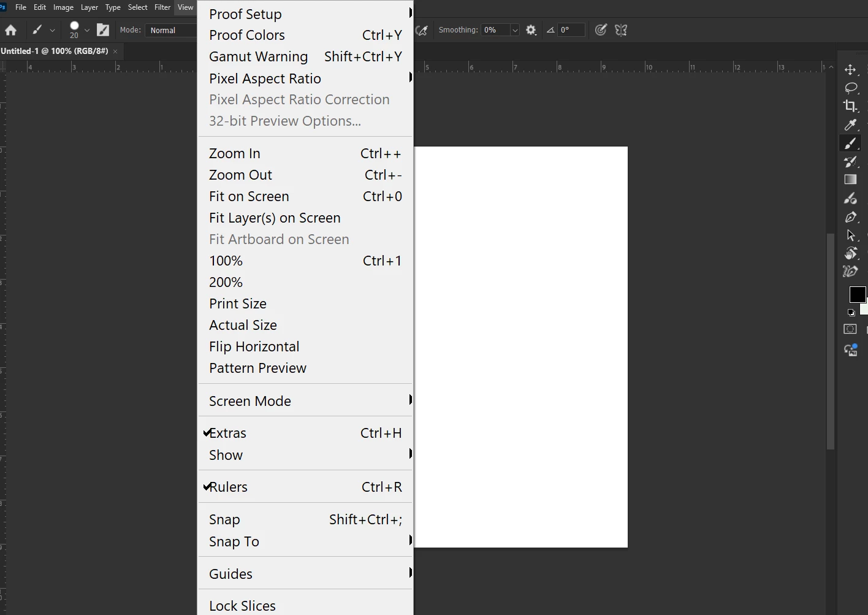Toggle Lock Slices option

point(305,606)
